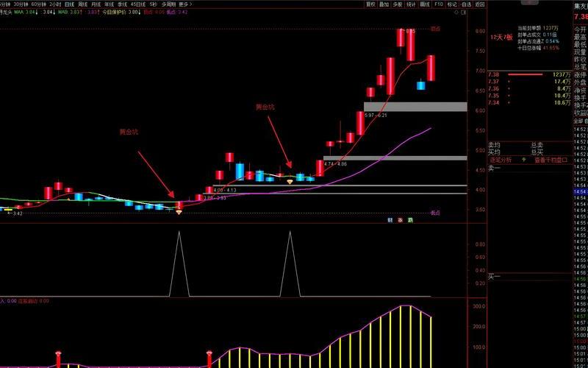This screenshot has width=588, height=368.
Task: Select the 7.37 price level row
Action: 529,82
